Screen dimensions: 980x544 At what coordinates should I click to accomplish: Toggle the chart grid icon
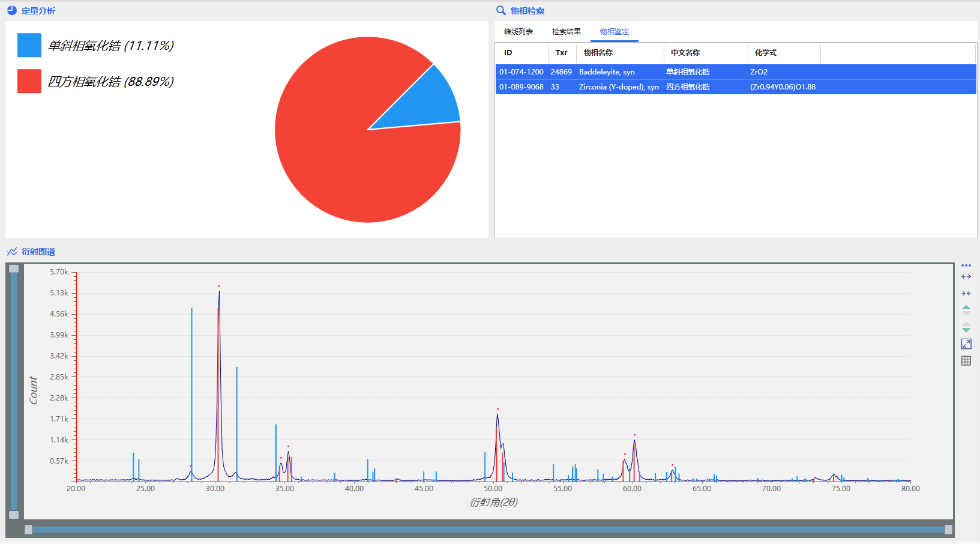coord(966,361)
